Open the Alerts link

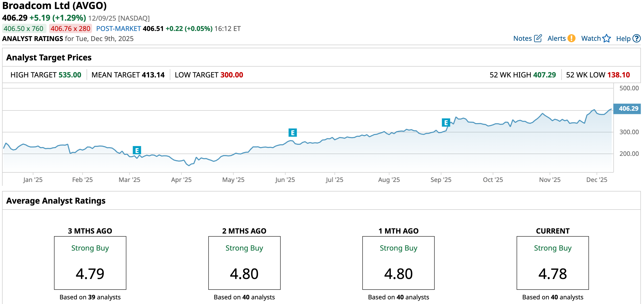(x=556, y=38)
